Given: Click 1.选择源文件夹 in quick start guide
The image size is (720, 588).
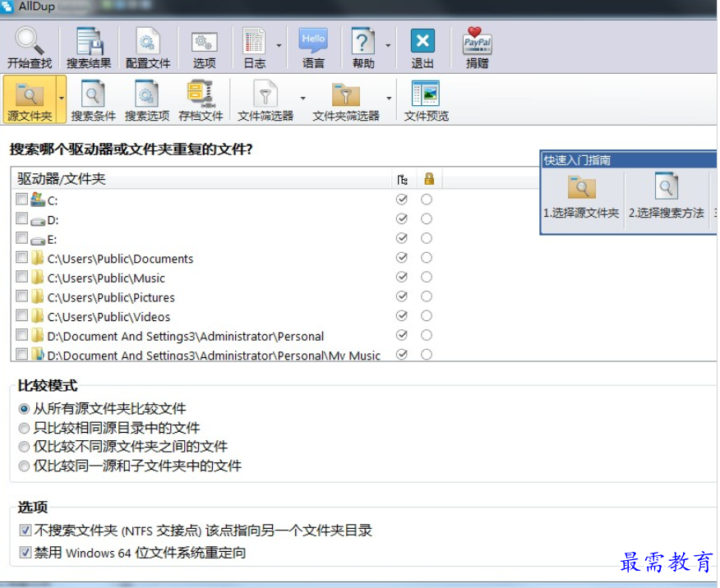Looking at the screenshot, I should tap(581, 197).
